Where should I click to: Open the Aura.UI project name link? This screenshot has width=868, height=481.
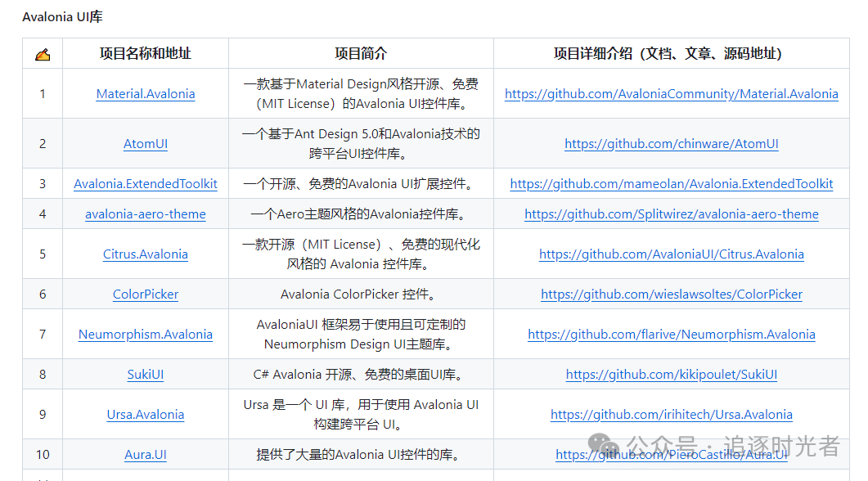pyautogui.click(x=146, y=455)
